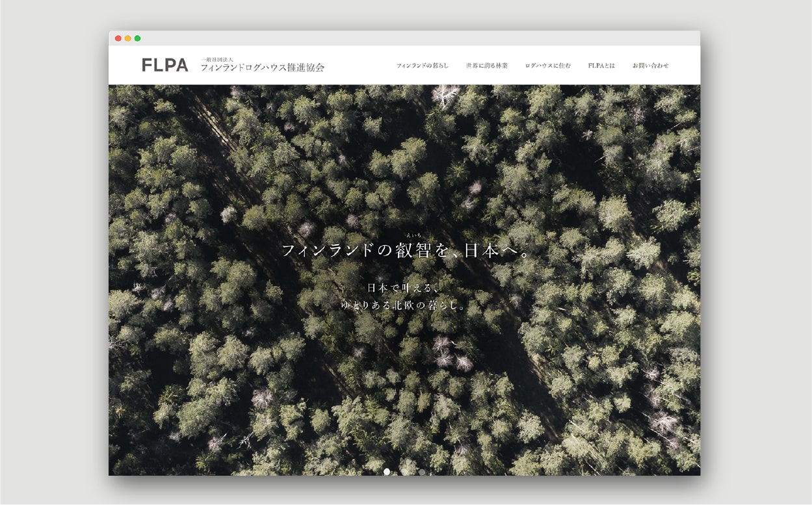Screen dimensions: 812x505
Task: Go to the 世界に誇る林業 page
Action: (x=487, y=66)
